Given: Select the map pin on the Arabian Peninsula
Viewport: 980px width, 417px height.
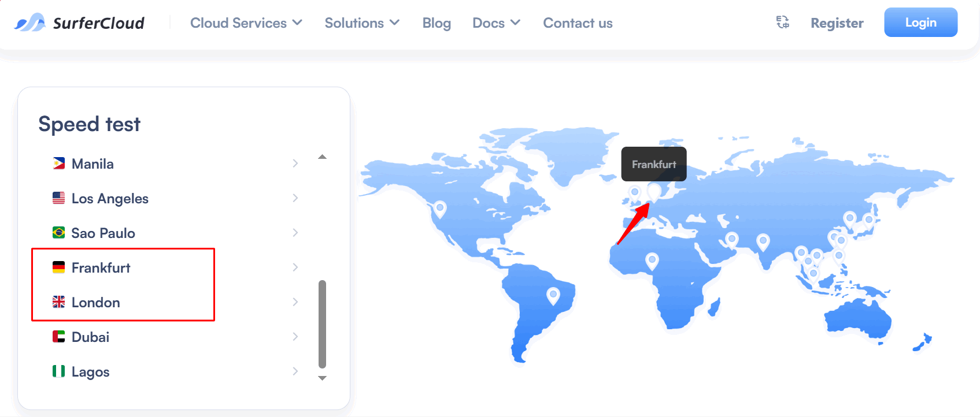Looking at the screenshot, I should click(x=732, y=240).
